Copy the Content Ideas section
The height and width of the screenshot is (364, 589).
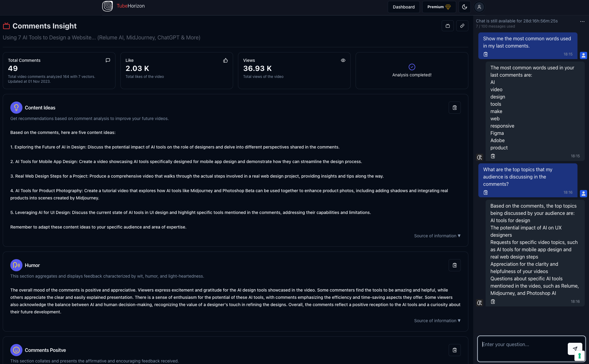pos(454,108)
